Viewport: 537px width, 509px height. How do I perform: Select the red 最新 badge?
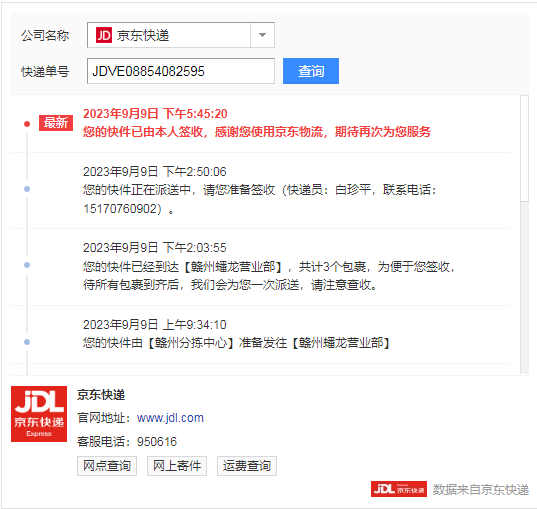(56, 123)
